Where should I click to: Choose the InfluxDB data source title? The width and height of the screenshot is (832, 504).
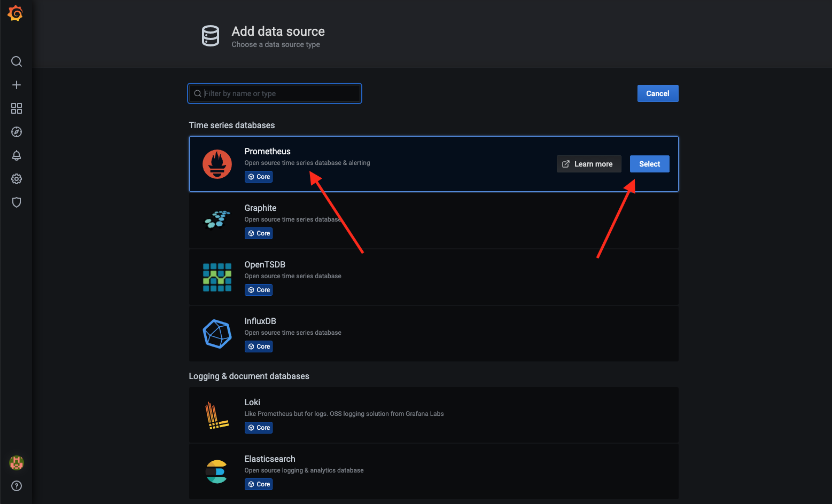pyautogui.click(x=260, y=321)
